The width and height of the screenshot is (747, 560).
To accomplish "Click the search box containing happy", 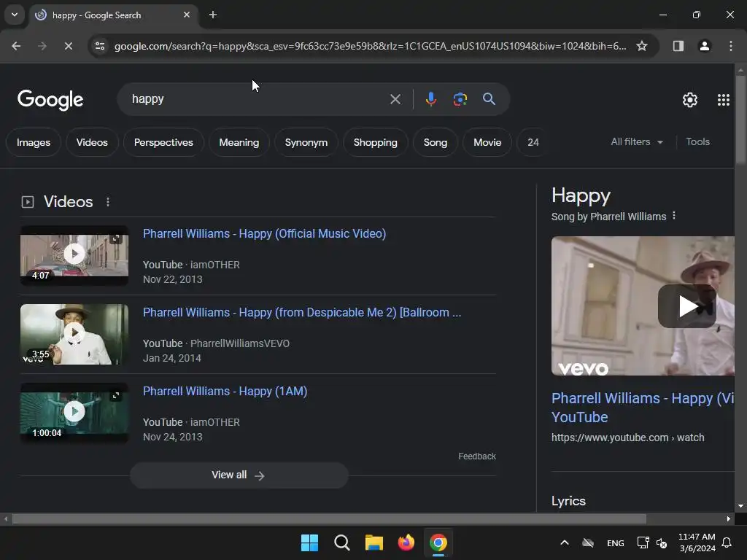I will tap(258, 99).
